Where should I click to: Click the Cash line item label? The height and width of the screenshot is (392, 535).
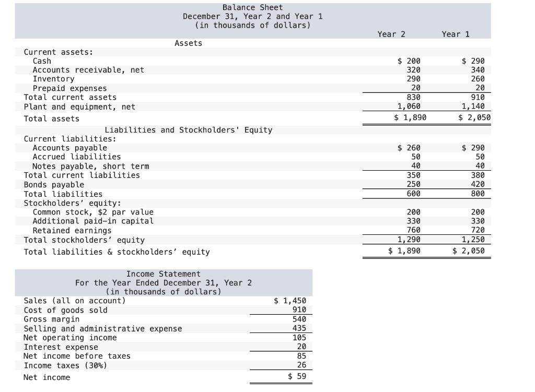pos(42,61)
